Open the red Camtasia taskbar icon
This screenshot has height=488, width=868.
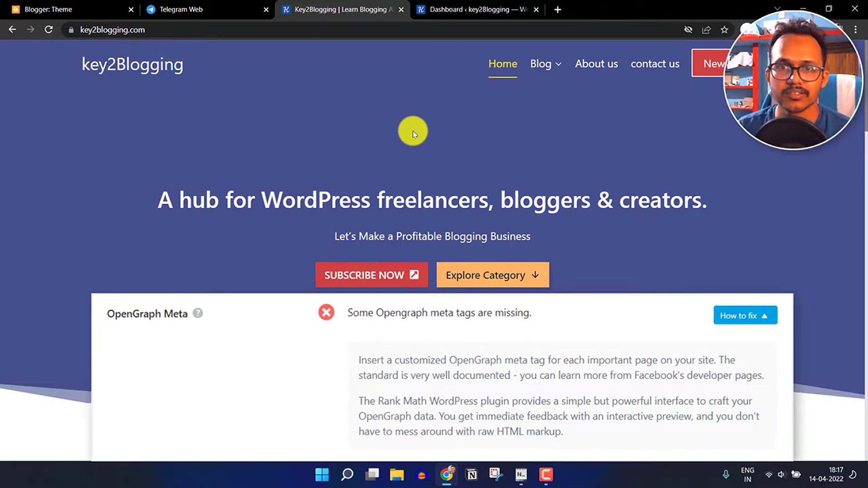click(546, 474)
